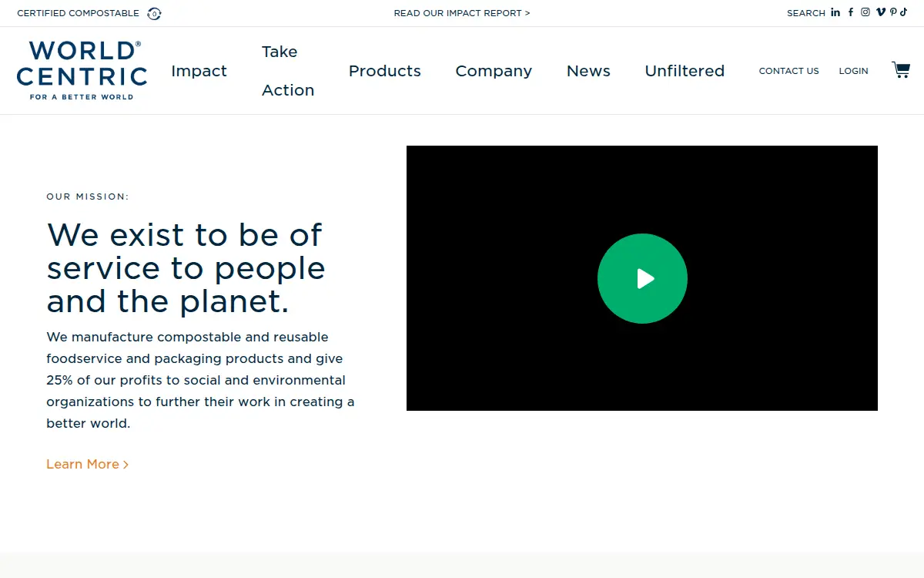Click the orange Learn More link
This screenshot has width=924, height=578.
(87, 464)
